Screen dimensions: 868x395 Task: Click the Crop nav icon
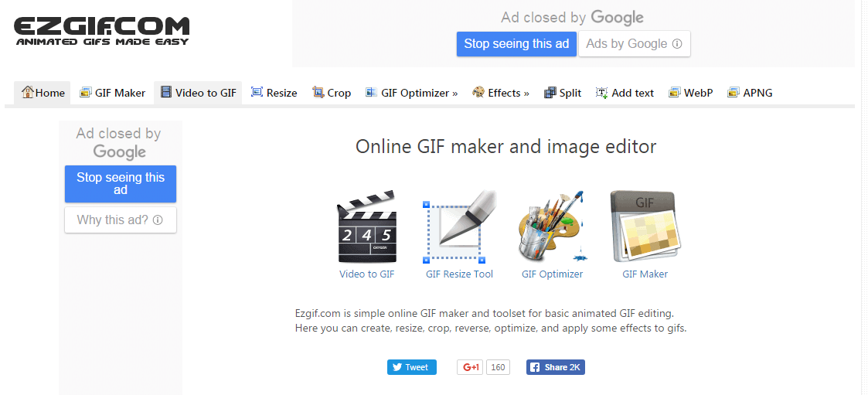(318, 93)
